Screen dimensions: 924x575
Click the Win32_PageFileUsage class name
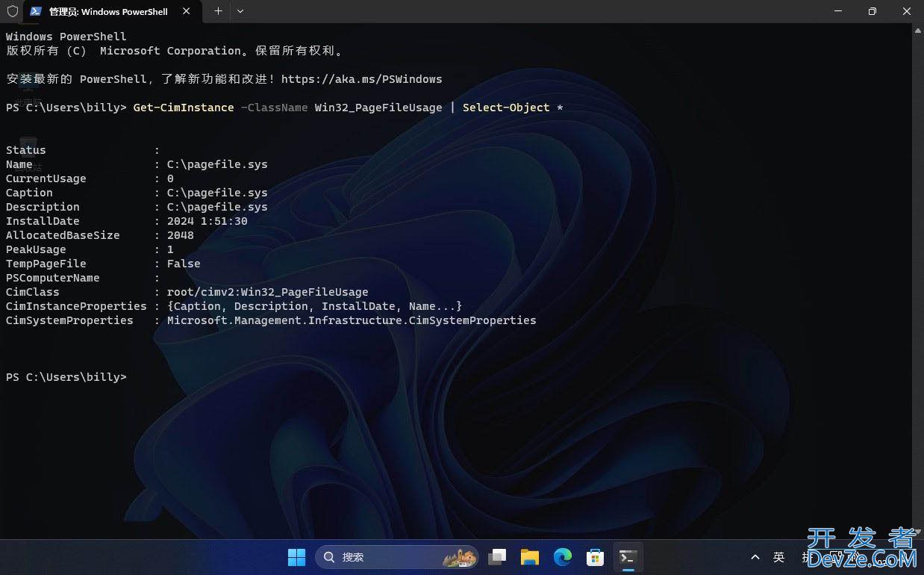(378, 108)
